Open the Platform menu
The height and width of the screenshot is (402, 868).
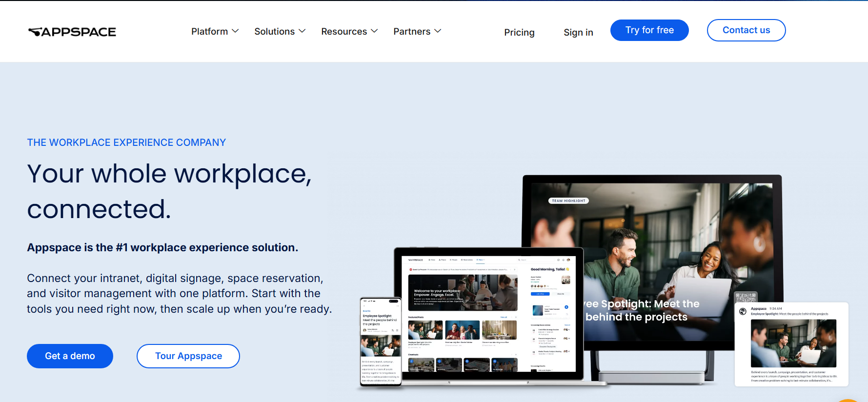209,31
